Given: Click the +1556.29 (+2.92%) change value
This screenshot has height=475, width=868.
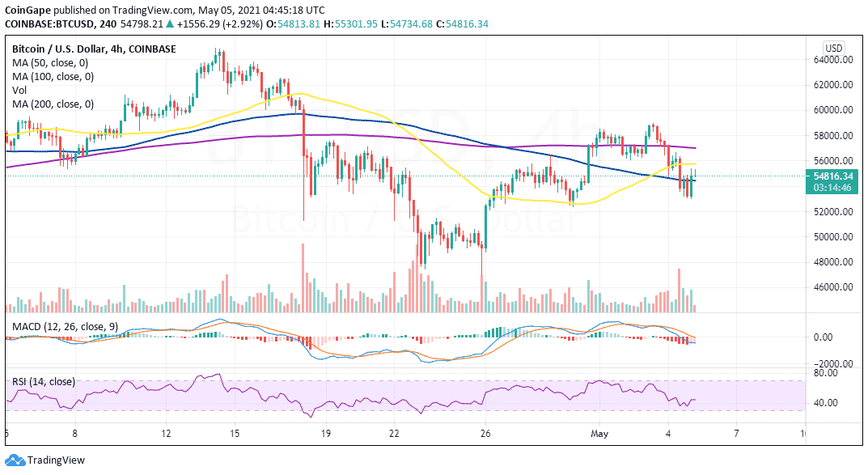Looking at the screenshot, I should 219,23.
